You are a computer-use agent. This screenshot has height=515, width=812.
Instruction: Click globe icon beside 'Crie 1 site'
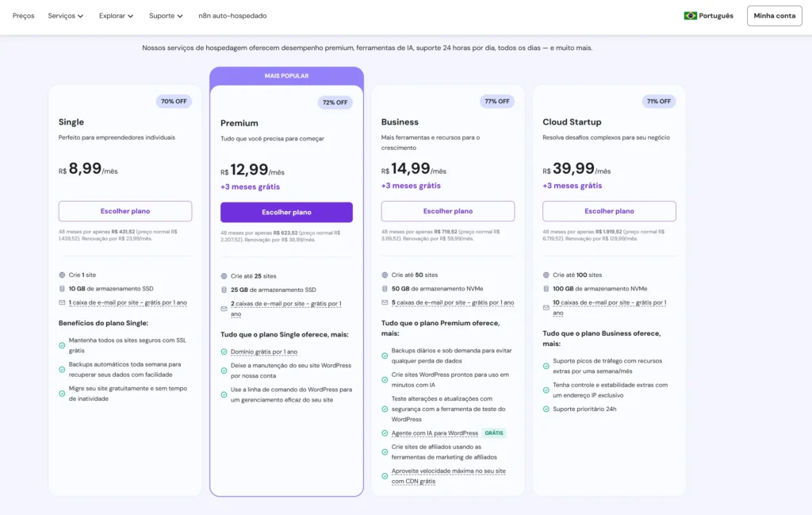62,275
